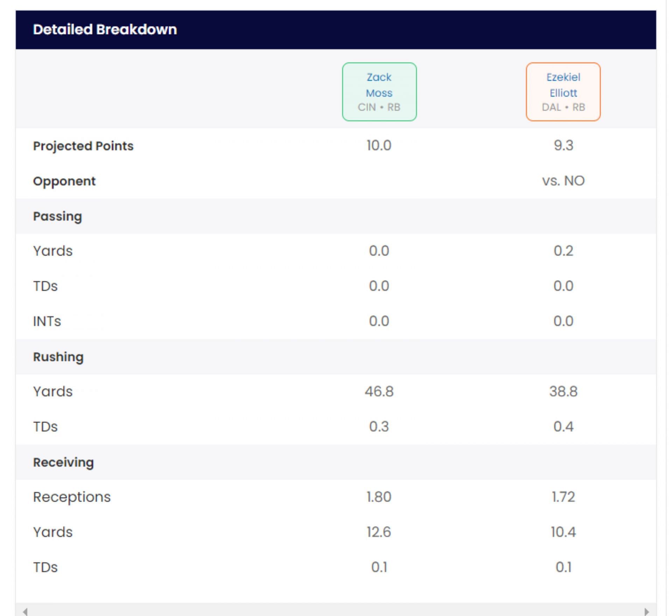Viewport: 672px width, 616px height.
Task: Click the right scroll arrow of horizontal scrollbar
Action: (646, 611)
